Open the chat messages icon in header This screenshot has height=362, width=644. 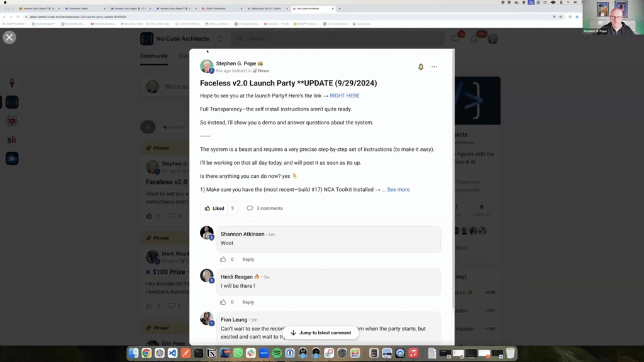point(455,38)
